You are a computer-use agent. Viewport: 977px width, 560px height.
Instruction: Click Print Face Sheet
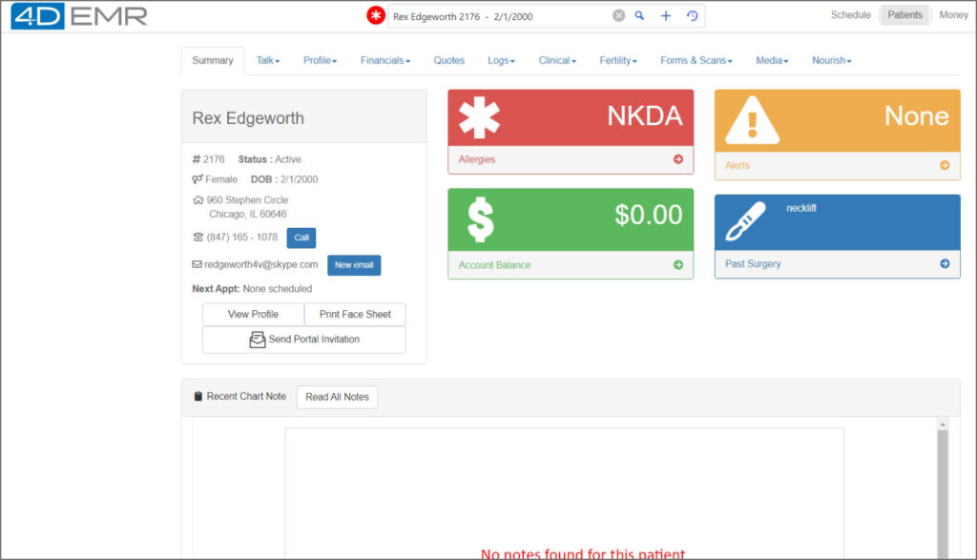[355, 314]
